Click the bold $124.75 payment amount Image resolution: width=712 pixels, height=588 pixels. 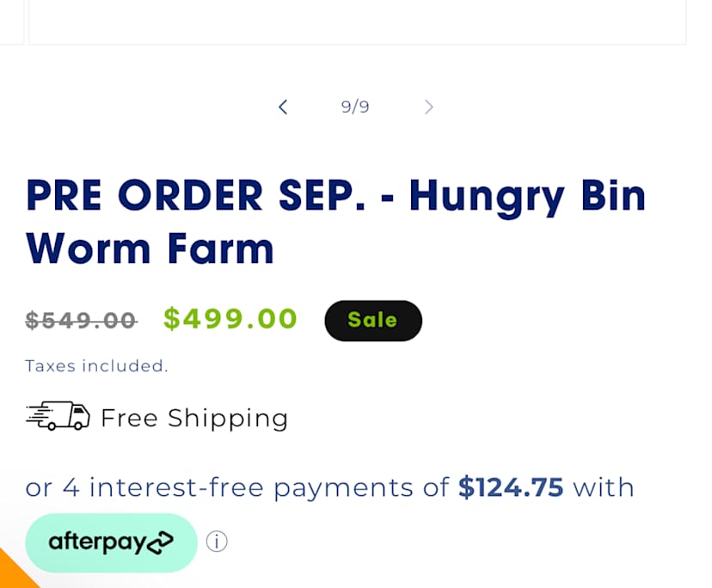[x=511, y=487]
